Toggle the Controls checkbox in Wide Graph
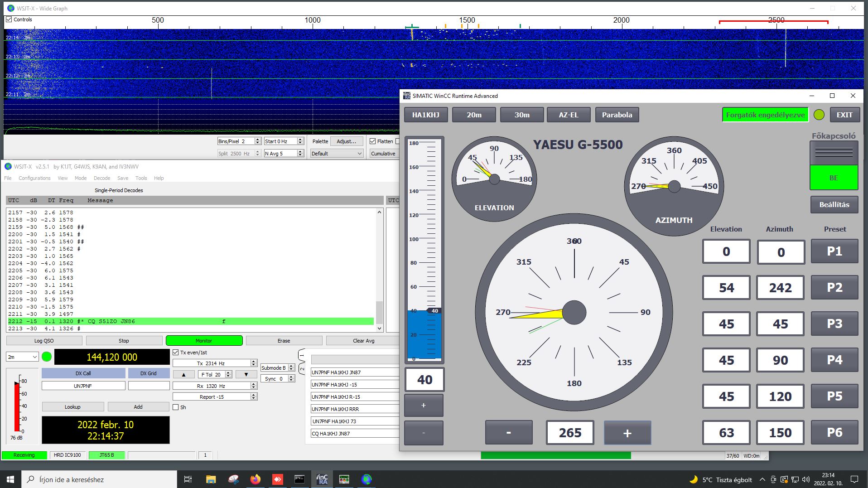868x488 pixels. [9, 19]
